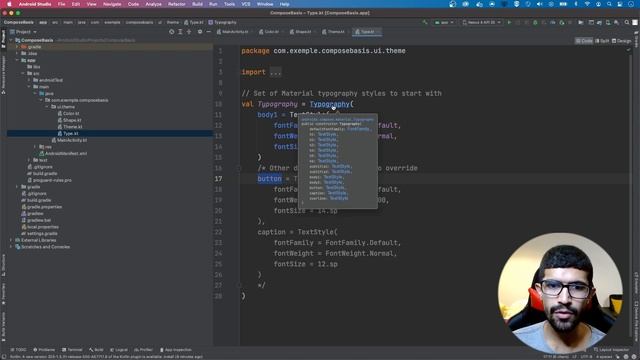Viewport: 640px width, 360px height.
Task: Open the Device File Explorer side tab
Action: [636, 321]
